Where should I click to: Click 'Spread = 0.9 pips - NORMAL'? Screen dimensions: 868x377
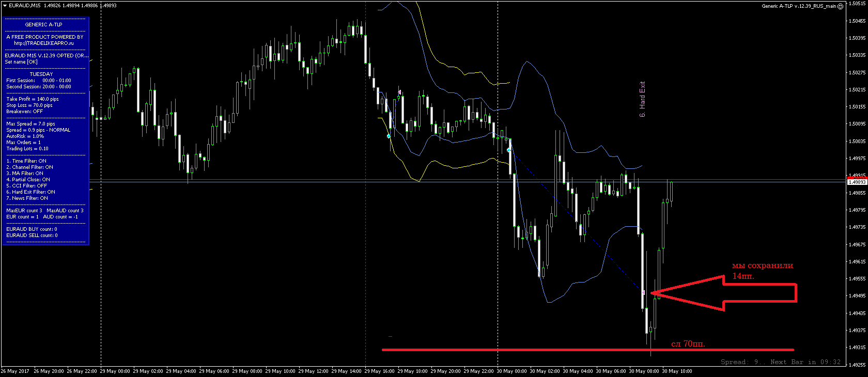point(38,130)
